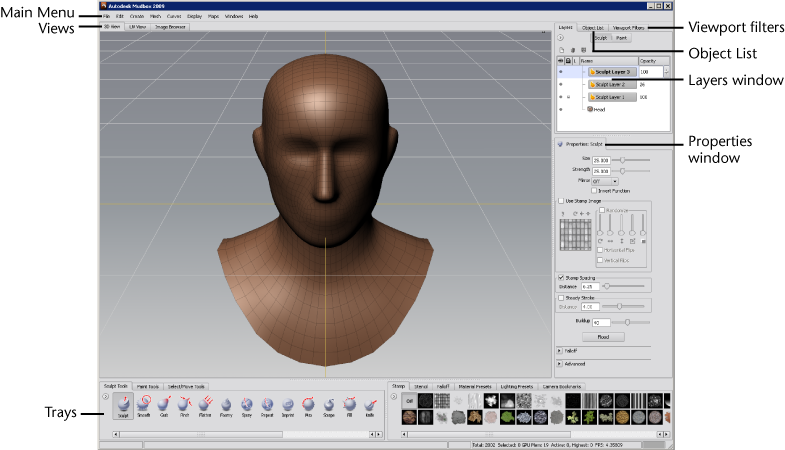Select the Smooth sculpt tool
Viewport: 785px width, 450px height.
(x=143, y=402)
